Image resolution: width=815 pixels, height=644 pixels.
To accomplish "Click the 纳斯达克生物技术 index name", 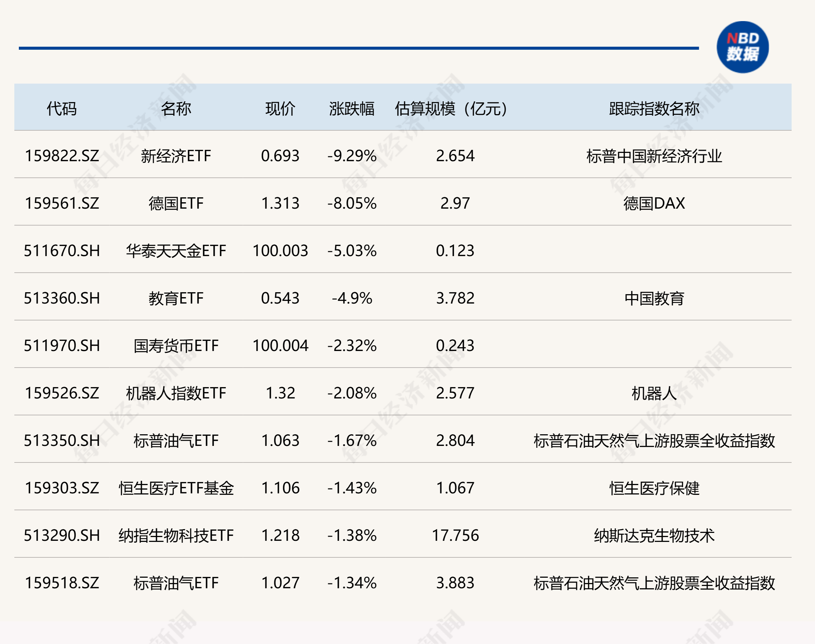I will [x=654, y=536].
